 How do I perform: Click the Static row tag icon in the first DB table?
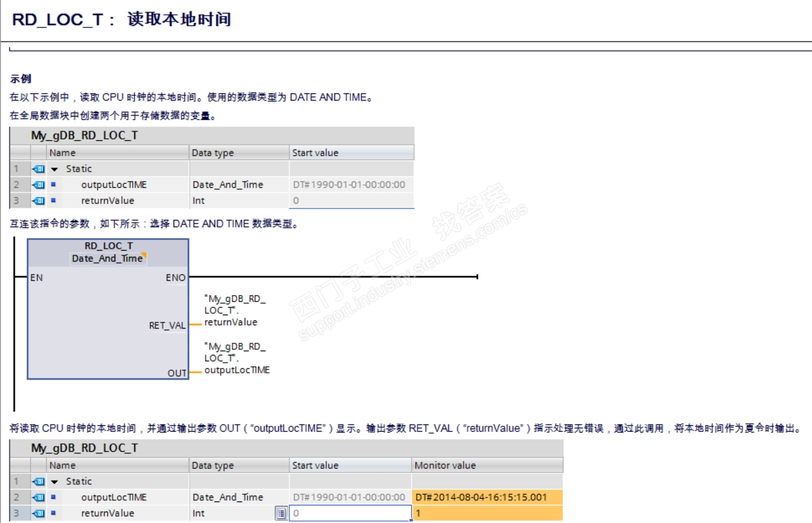[x=38, y=169]
